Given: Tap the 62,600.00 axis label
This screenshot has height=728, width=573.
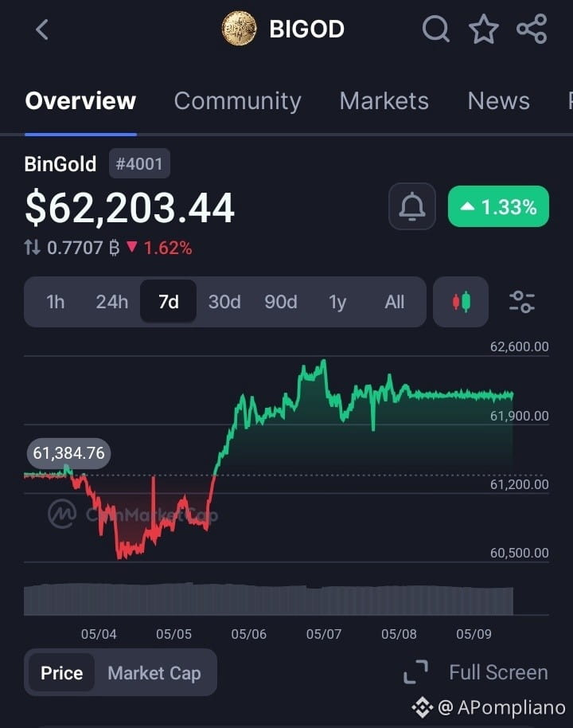Looking at the screenshot, I should (519, 346).
